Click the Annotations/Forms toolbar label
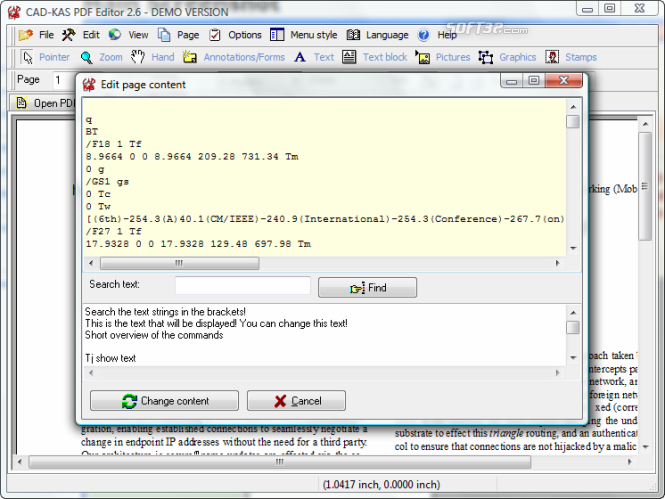665x499 pixels. [x=244, y=57]
